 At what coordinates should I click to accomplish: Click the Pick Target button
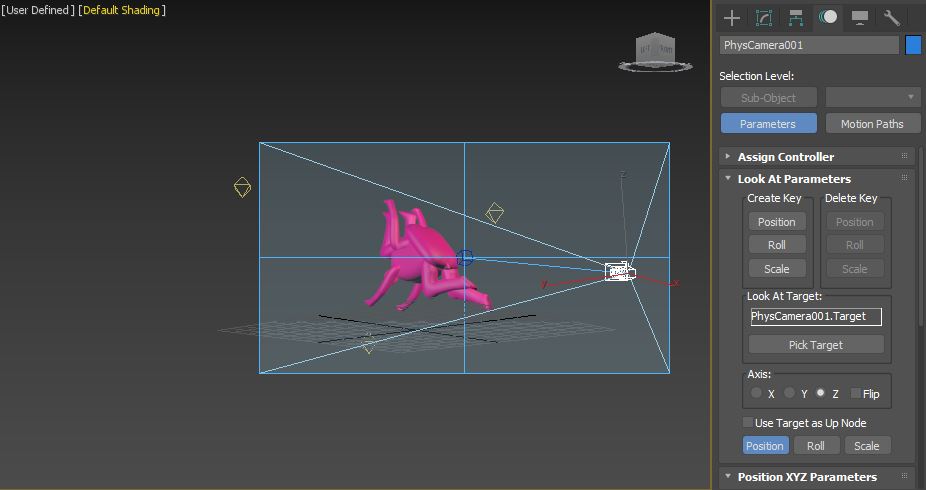[815, 345]
